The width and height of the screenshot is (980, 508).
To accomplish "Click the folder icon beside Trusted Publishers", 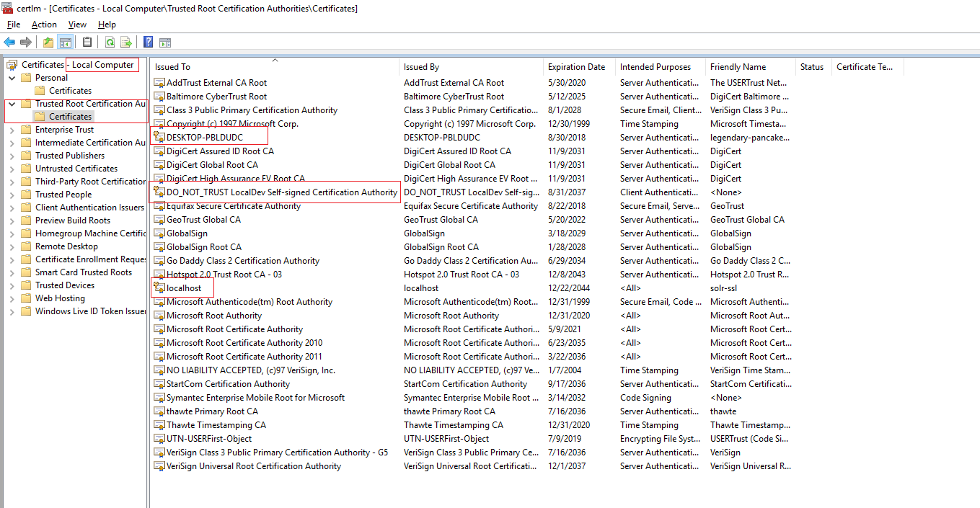I will [x=26, y=155].
